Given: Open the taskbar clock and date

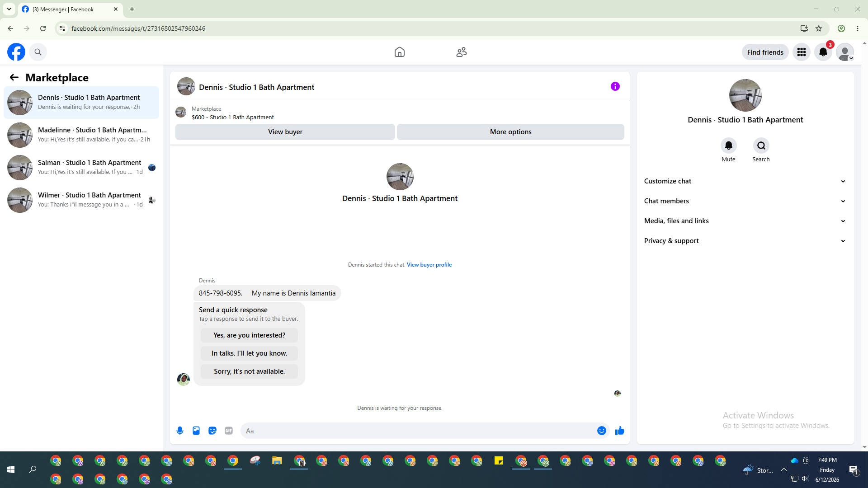Looking at the screenshot, I should [827, 470].
